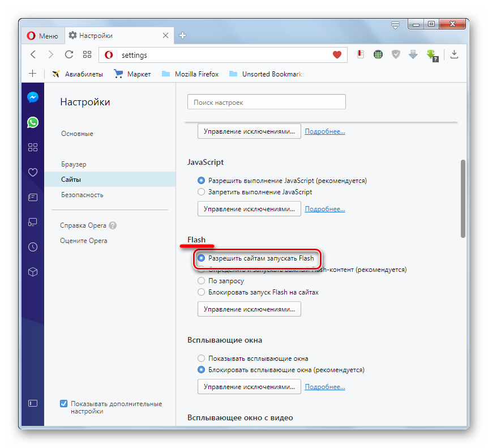The width and height of the screenshot is (488, 448).
Task: Select Разрешить выполнение JavaScript radio button
Action: pyautogui.click(x=202, y=180)
